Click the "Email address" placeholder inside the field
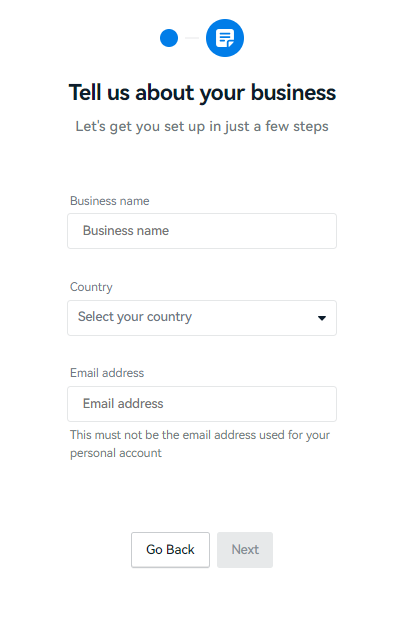 (123, 404)
